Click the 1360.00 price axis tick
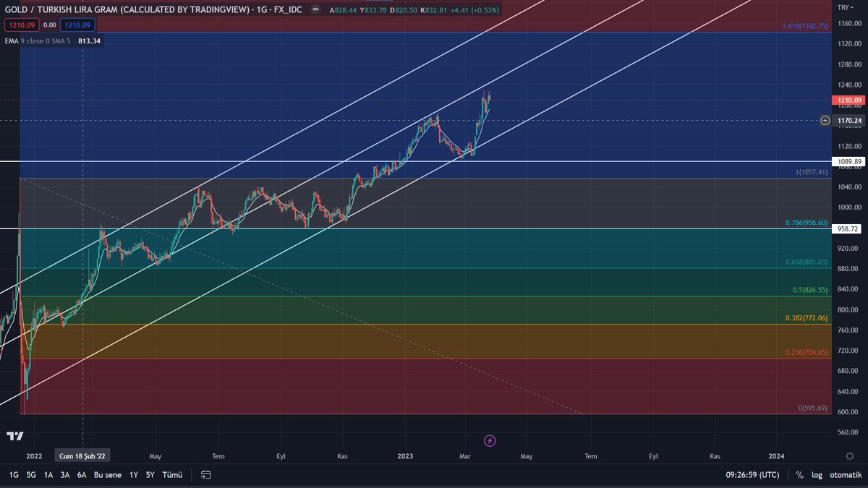 848,24
